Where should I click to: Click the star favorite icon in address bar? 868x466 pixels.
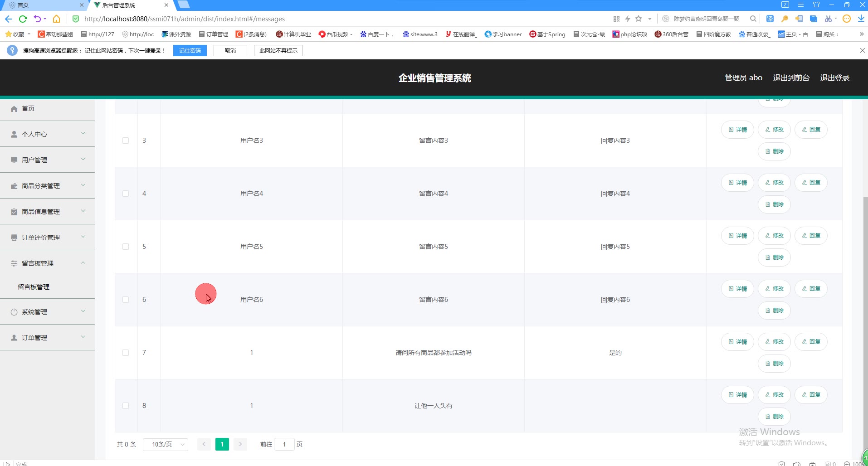click(639, 19)
